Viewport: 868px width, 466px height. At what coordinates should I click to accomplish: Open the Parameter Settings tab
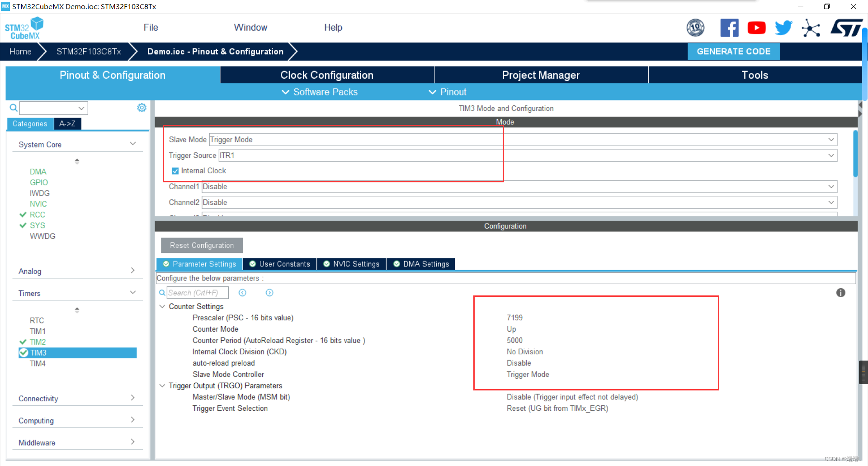click(x=199, y=264)
